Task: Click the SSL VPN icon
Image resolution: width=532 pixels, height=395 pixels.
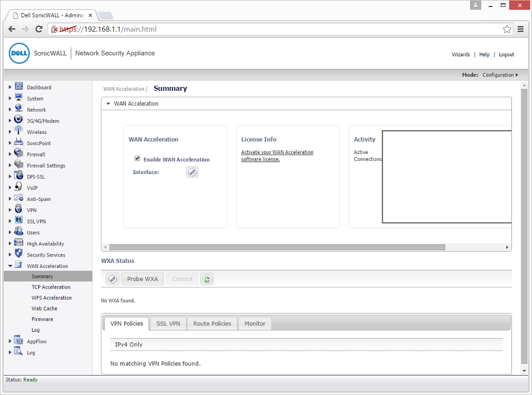Action: (x=19, y=220)
